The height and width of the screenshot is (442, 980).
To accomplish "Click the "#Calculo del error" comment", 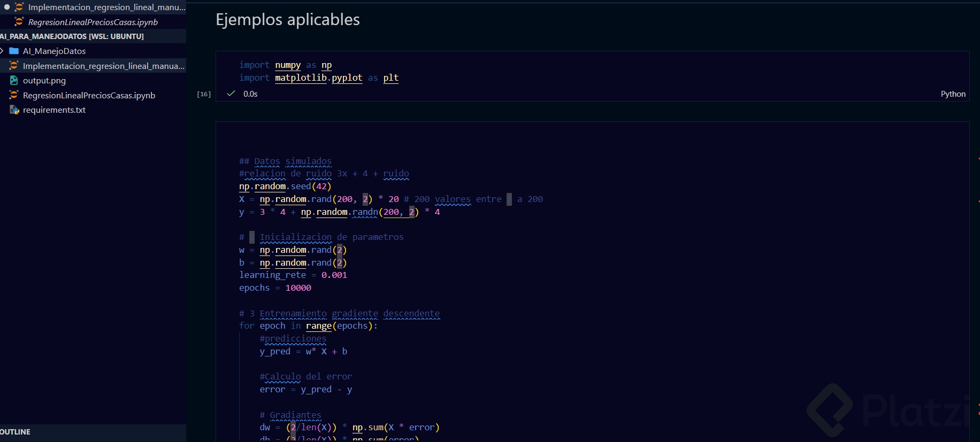I will tap(306, 376).
